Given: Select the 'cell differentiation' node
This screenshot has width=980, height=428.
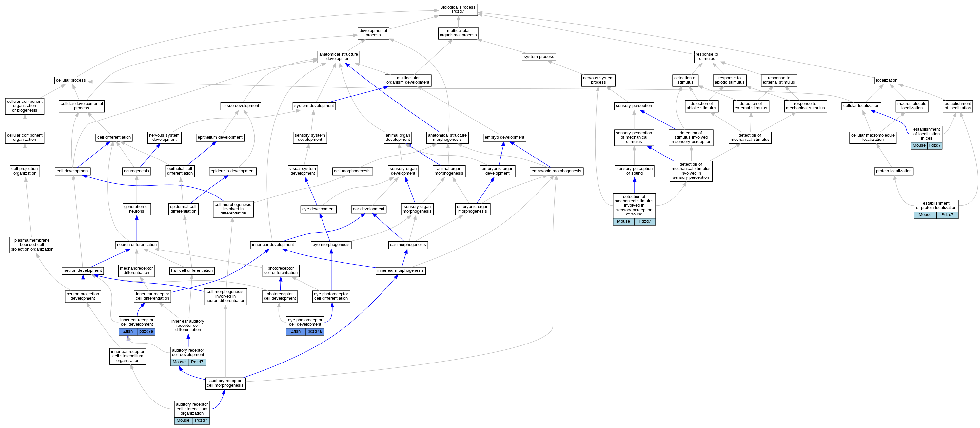Looking at the screenshot, I should tap(114, 137).
